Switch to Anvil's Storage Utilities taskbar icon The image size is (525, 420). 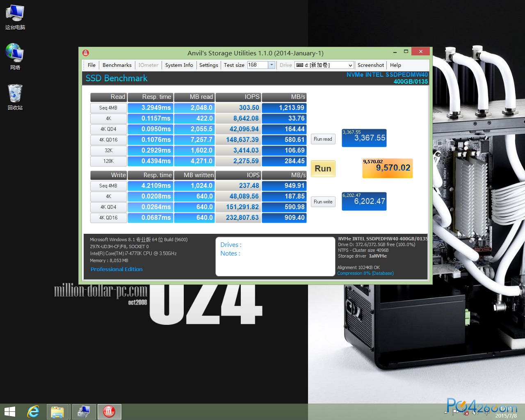[x=109, y=411]
